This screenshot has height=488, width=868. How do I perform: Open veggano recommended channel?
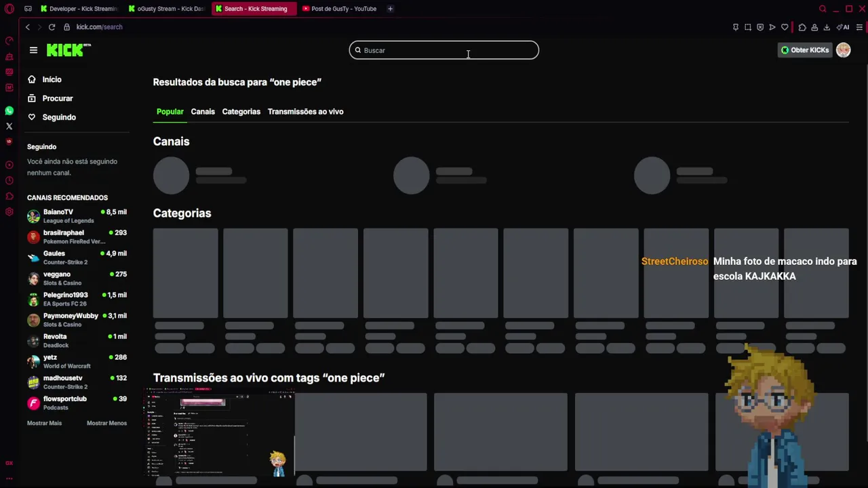[77, 279]
